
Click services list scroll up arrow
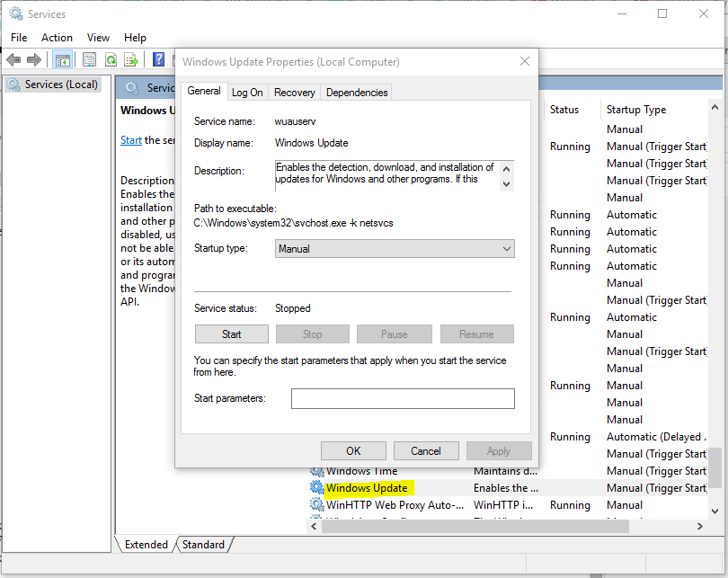715,107
